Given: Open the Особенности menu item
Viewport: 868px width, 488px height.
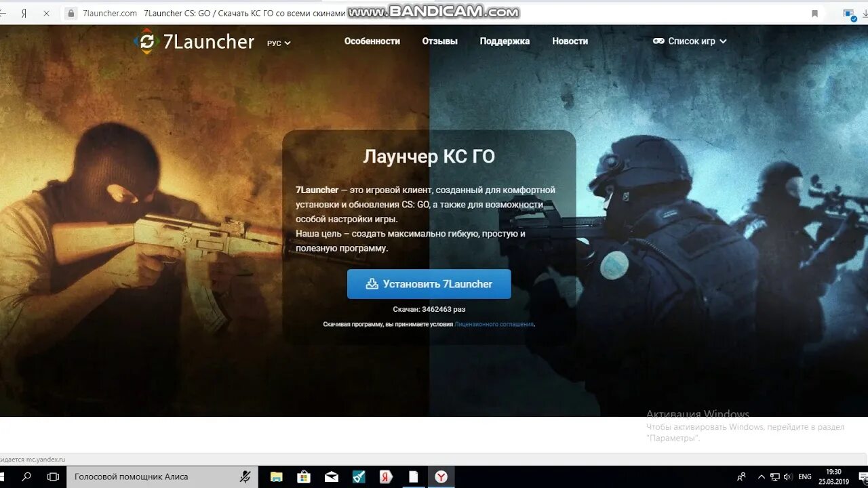Looking at the screenshot, I should point(372,41).
